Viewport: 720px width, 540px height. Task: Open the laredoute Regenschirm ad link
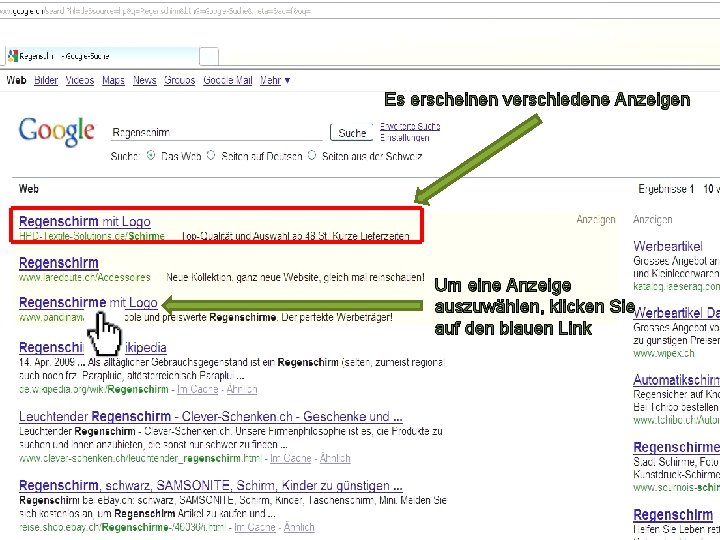point(59,263)
